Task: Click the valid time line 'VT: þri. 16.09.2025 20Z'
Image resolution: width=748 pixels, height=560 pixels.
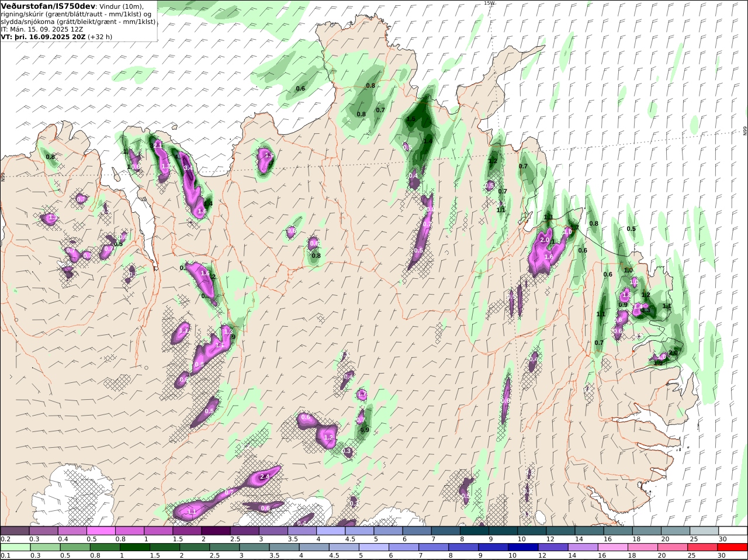Action: [x=43, y=36]
